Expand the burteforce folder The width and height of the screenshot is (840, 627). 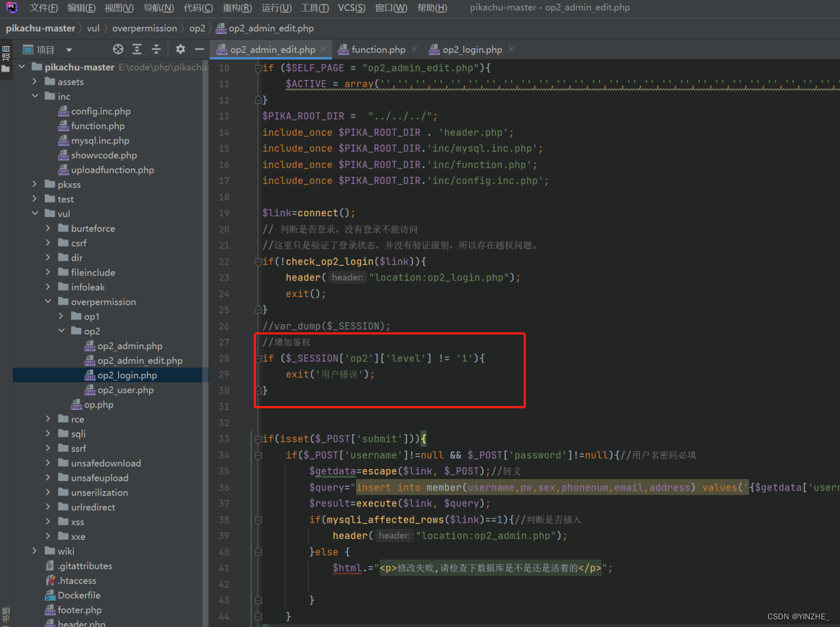tap(48, 228)
